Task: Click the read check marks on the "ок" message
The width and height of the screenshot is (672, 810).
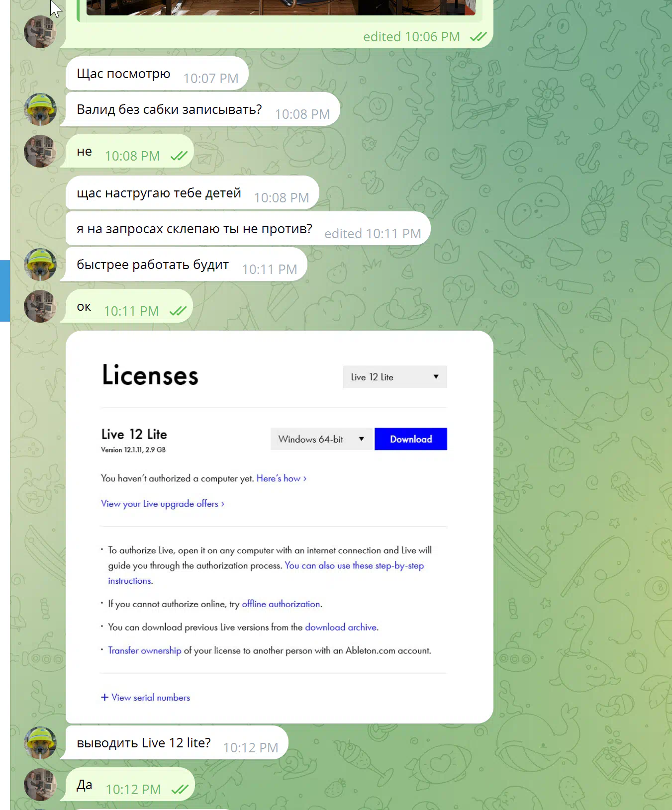Action: pyautogui.click(x=178, y=311)
